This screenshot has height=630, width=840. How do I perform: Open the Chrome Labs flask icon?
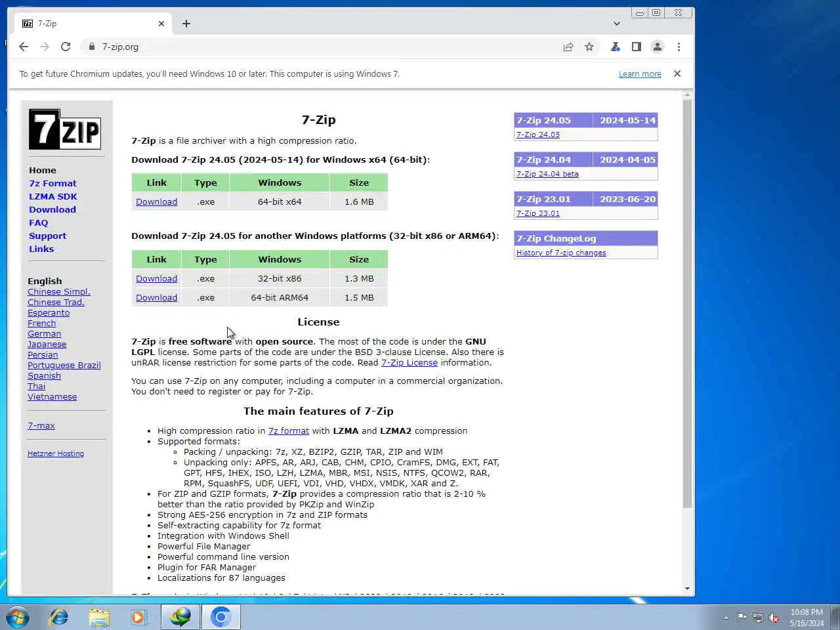(615, 47)
